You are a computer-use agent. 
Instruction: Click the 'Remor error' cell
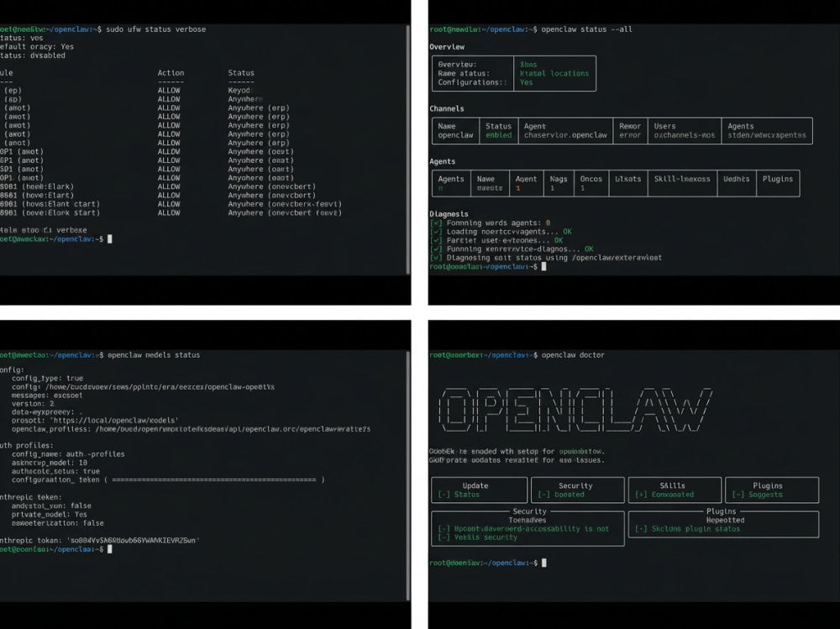630,131
